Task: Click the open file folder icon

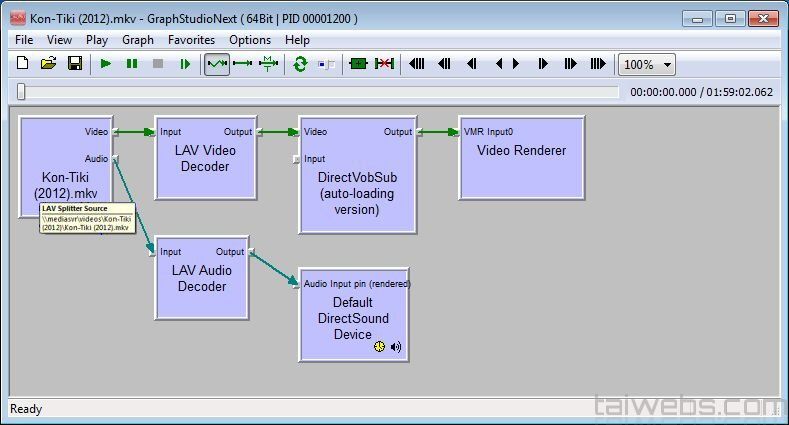Action: (48, 64)
